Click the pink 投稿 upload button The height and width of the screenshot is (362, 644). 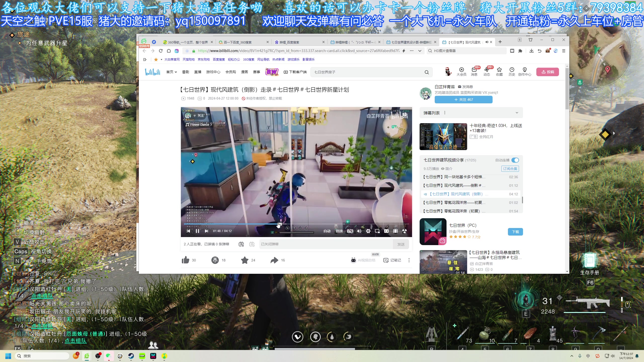pyautogui.click(x=548, y=72)
